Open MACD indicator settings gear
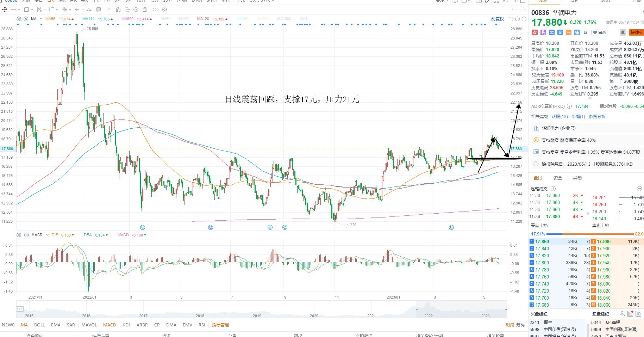Viewport: 644px width, 337px height. pyautogui.click(x=19, y=235)
